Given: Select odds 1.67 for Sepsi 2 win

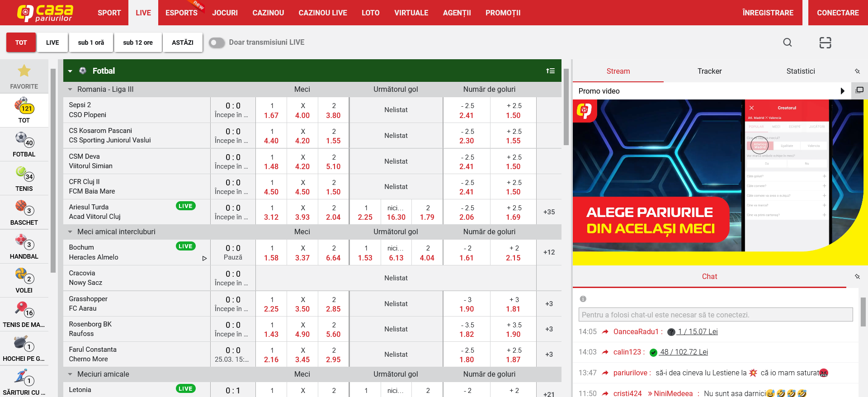Looking at the screenshot, I should coord(271,110).
